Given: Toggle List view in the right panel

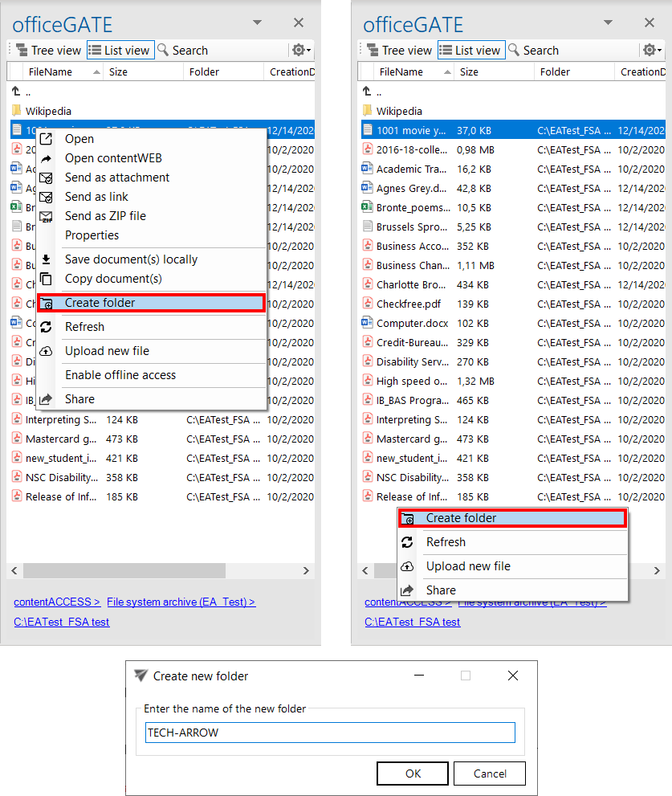Looking at the screenshot, I should tap(470, 50).
